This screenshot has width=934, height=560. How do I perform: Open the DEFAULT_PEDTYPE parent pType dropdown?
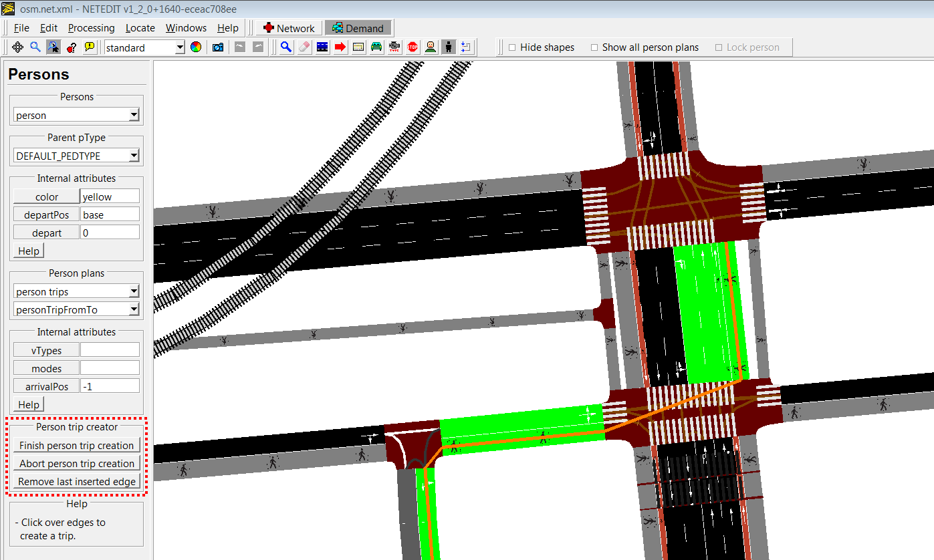click(134, 156)
